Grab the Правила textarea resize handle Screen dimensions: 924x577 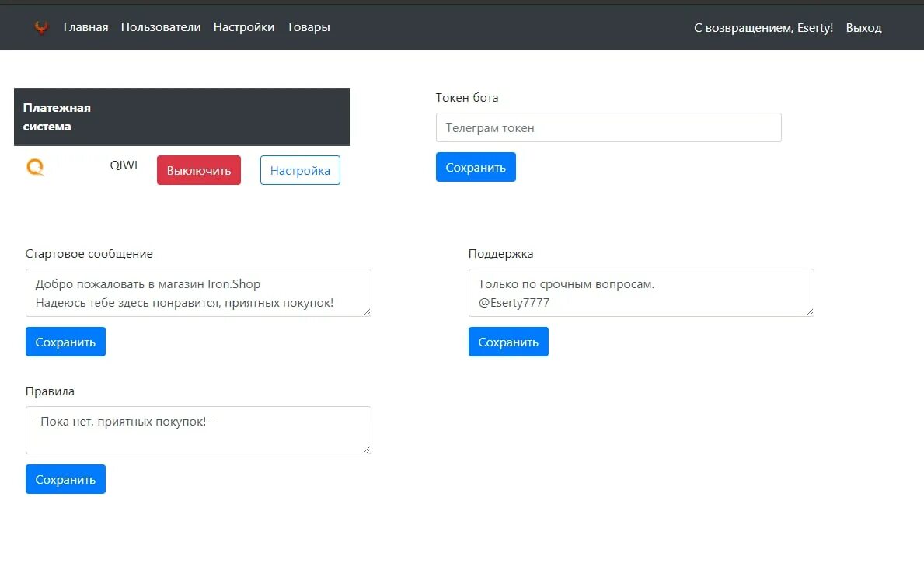tap(367, 449)
